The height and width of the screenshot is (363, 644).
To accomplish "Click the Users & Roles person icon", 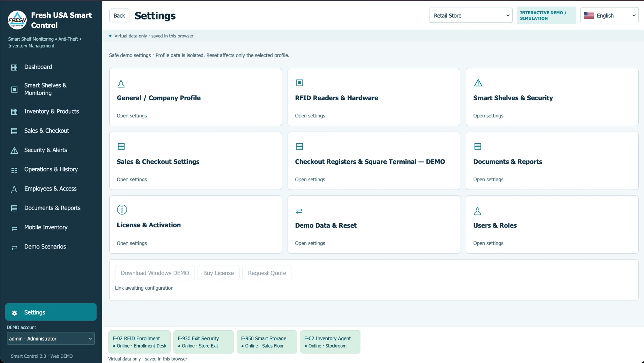I will (x=477, y=211).
